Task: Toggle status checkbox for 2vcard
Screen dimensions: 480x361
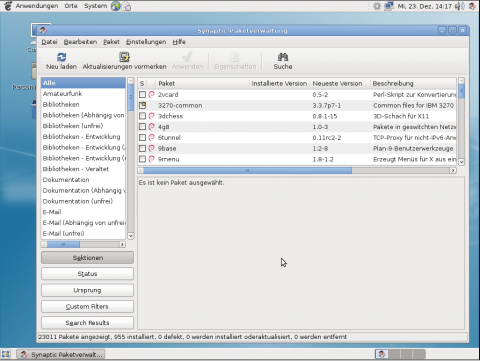Action: [x=142, y=95]
